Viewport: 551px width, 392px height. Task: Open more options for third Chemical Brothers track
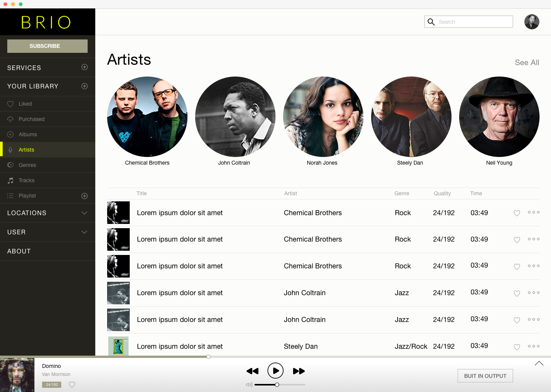coord(533,266)
